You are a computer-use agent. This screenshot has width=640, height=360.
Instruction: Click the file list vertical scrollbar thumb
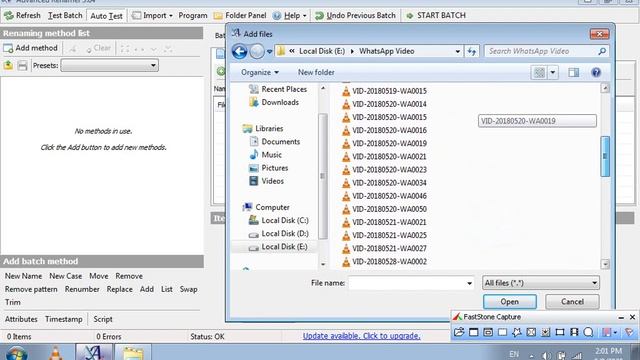(605, 156)
